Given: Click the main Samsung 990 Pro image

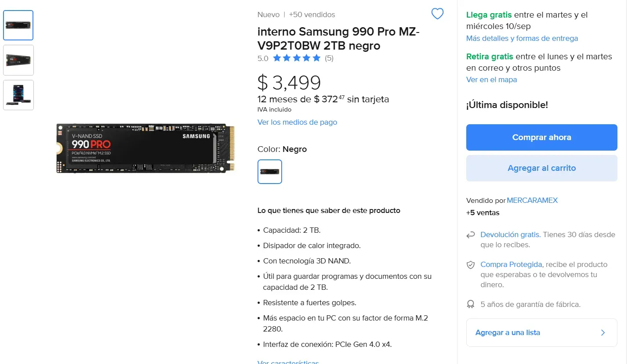Looking at the screenshot, I should [145, 148].
